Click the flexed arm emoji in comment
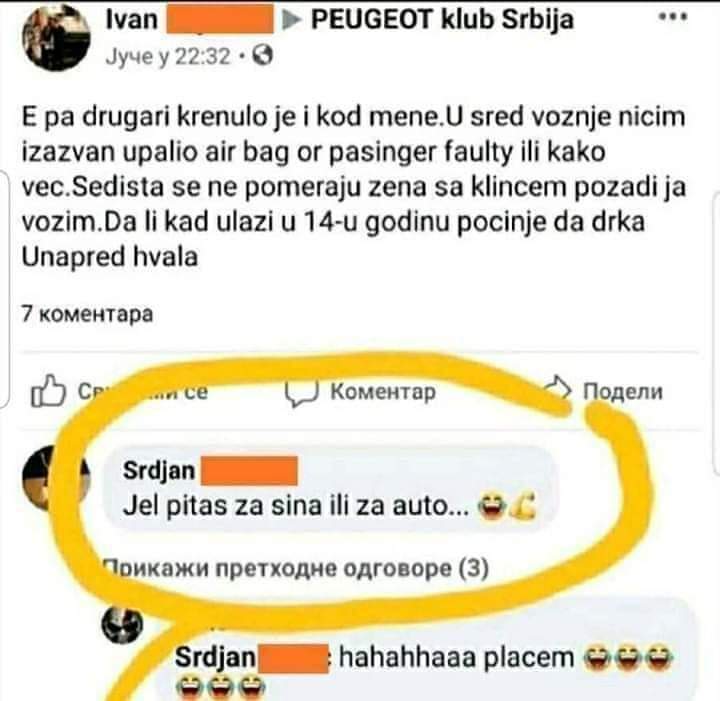The width and height of the screenshot is (720, 701). click(523, 506)
